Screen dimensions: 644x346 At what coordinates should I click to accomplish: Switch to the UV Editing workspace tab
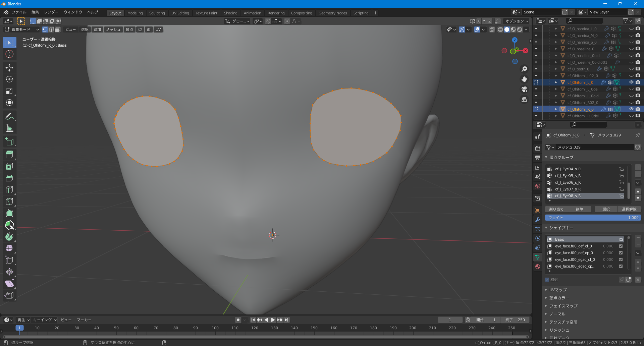click(x=180, y=13)
